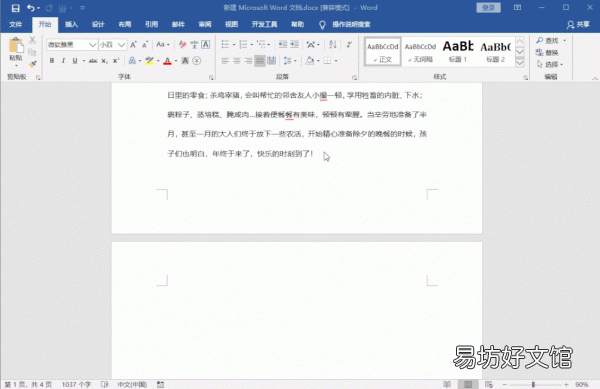Switch to the 插入 ribbon tab
The width and height of the screenshot is (600, 389).
[x=71, y=24]
